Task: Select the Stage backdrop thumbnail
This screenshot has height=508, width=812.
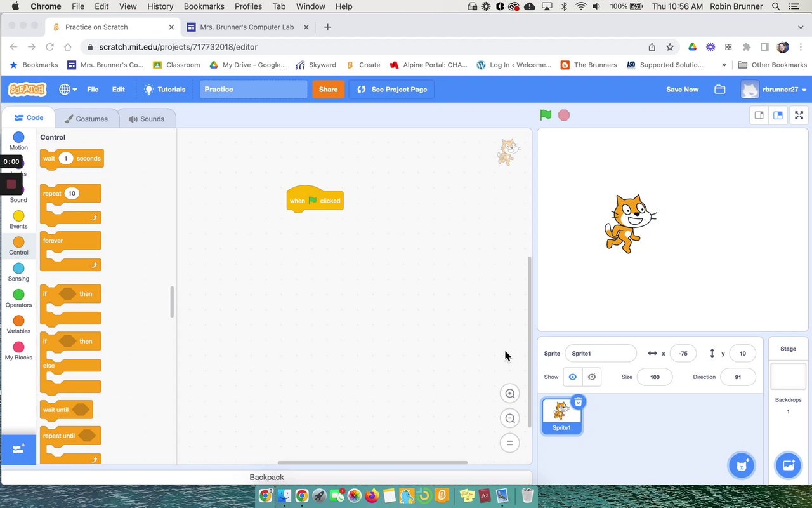Action: tap(788, 376)
